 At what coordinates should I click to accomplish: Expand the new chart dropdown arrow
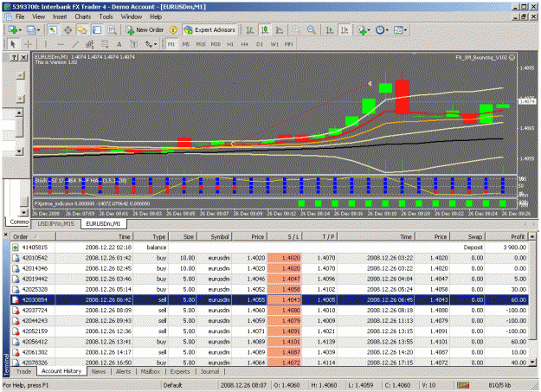tap(20, 30)
